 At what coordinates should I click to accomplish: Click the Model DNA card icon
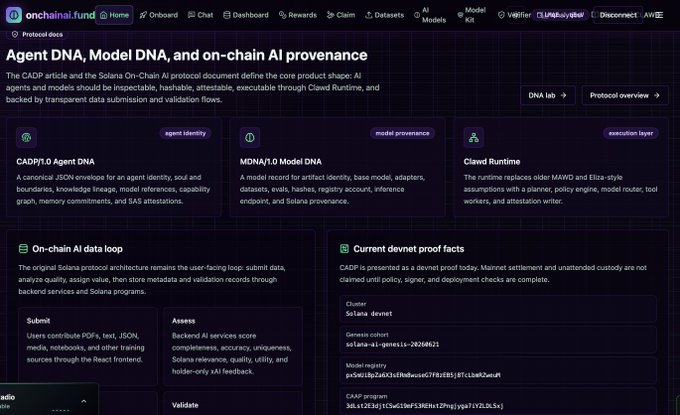point(250,138)
